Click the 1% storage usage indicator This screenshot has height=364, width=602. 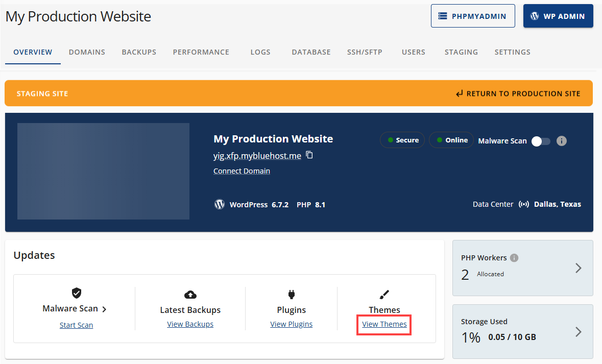coord(470,336)
